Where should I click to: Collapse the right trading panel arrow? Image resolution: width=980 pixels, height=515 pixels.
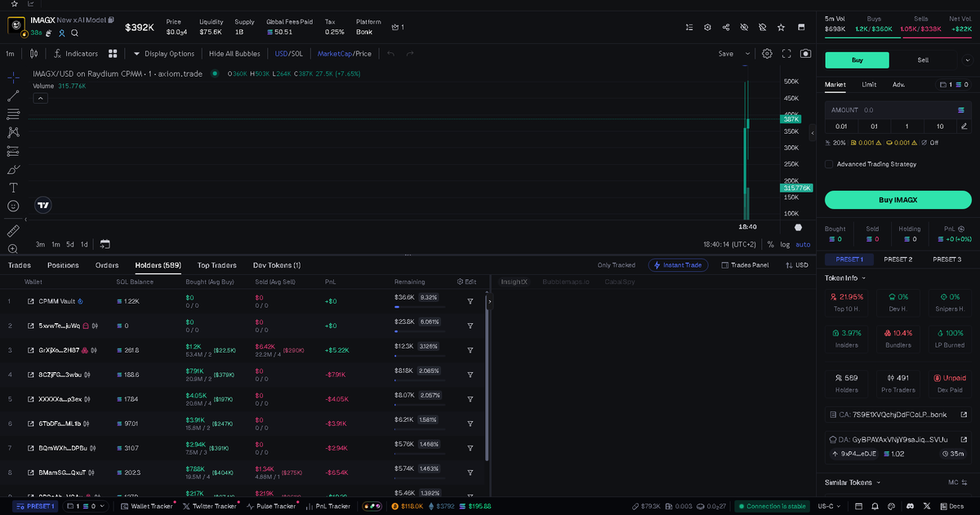pos(813,132)
